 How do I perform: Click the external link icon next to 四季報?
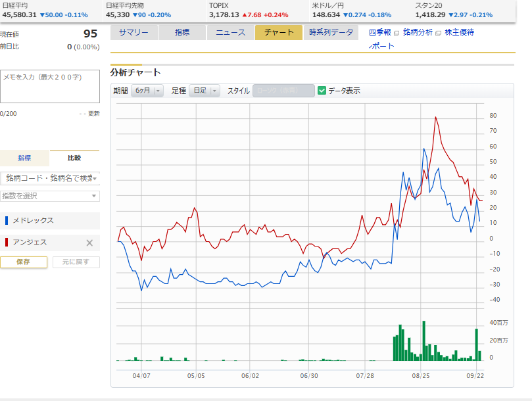[x=396, y=32]
